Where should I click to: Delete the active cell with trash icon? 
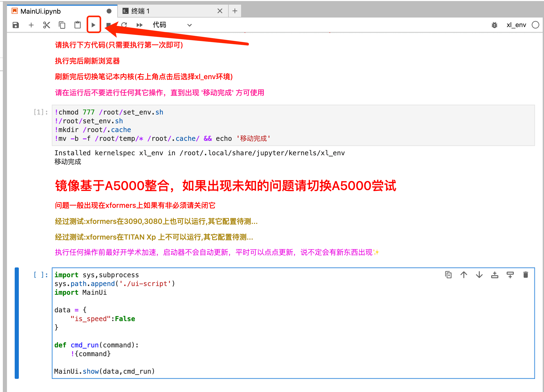click(526, 275)
